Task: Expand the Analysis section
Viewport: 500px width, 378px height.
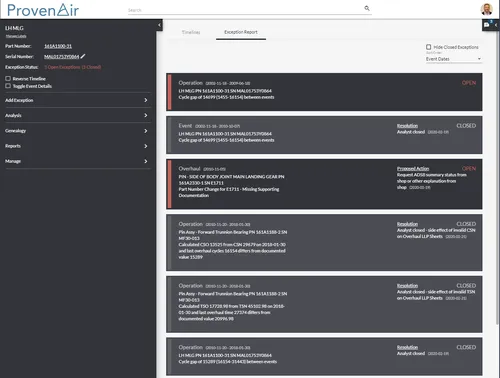Action: pos(76,115)
